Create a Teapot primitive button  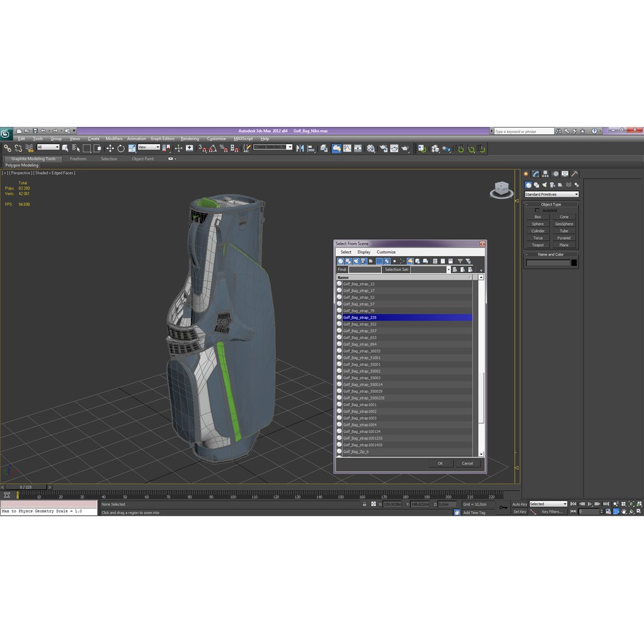click(538, 245)
